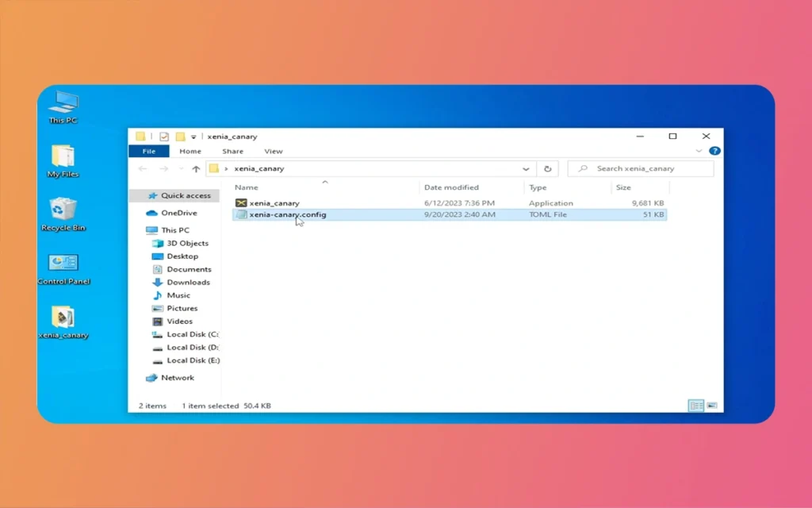This screenshot has height=508, width=812.
Task: Click the Properties icon in title bar
Action: coord(164,137)
